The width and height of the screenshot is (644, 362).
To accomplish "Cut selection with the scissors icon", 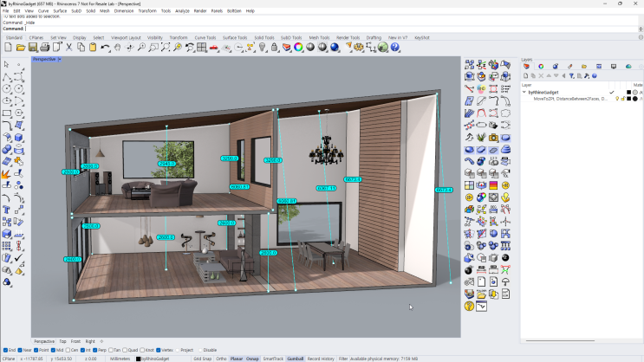I will click(69, 48).
